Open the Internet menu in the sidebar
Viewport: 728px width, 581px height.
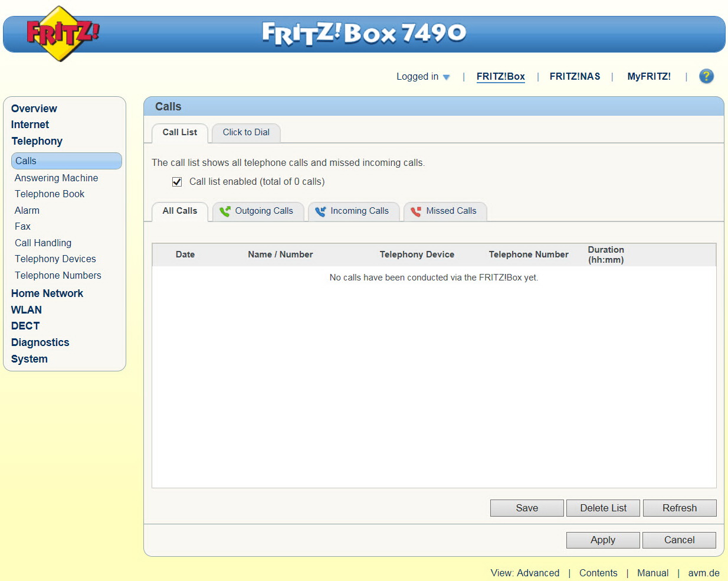point(30,125)
